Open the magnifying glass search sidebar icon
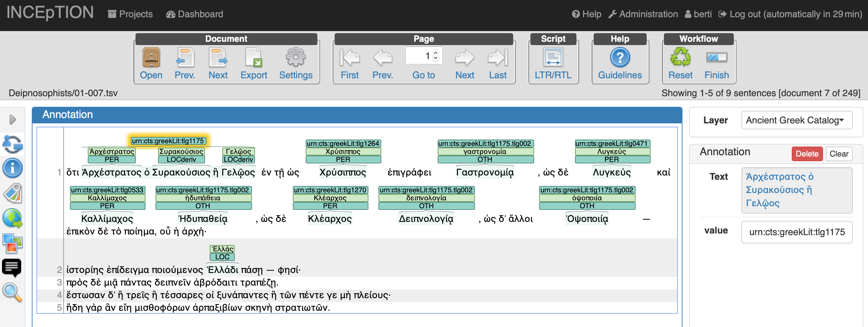Image resolution: width=868 pixels, height=327 pixels. pyautogui.click(x=13, y=292)
